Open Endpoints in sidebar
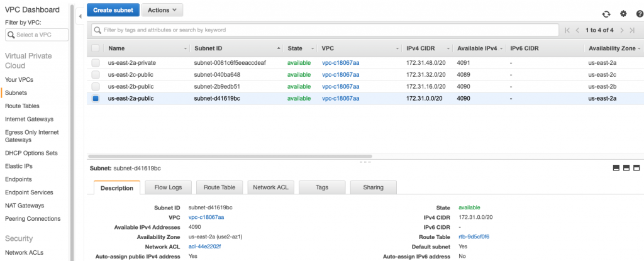This screenshot has height=261, width=644. pyautogui.click(x=18, y=179)
